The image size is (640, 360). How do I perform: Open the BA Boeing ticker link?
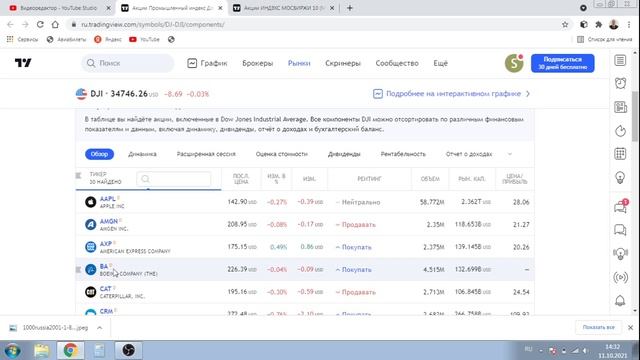[x=104, y=266]
